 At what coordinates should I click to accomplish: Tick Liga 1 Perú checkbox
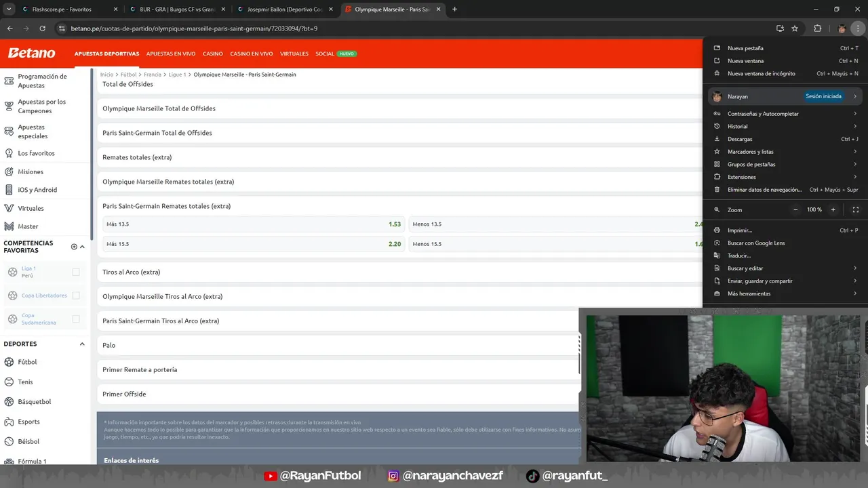pos(76,272)
